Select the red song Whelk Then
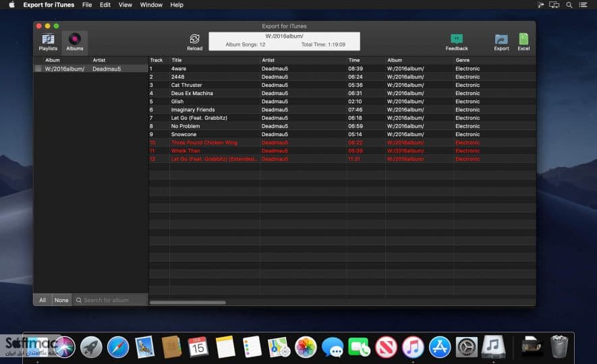 (186, 151)
